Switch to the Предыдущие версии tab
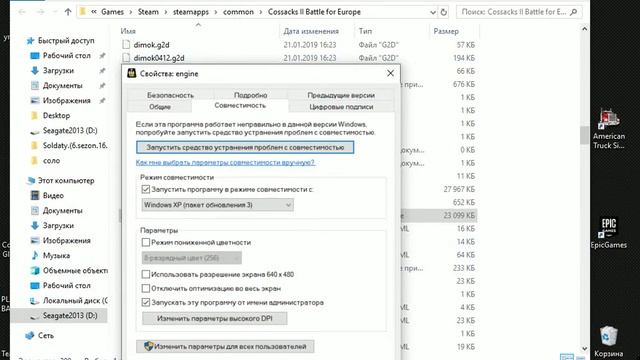Image resolution: width=640 pixels, height=360 pixels. 341,95
